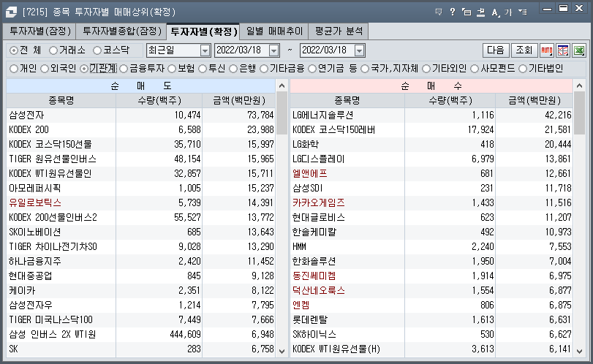The image size is (593, 364).
Task: Switch to the 투자자별종합(잠정) tab
Action: coord(122,31)
